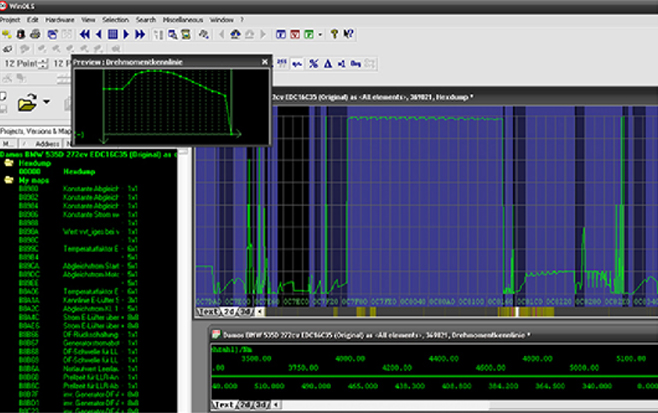This screenshot has width=658, height=413.
Task: Open the Hardware menu
Action: (x=60, y=20)
